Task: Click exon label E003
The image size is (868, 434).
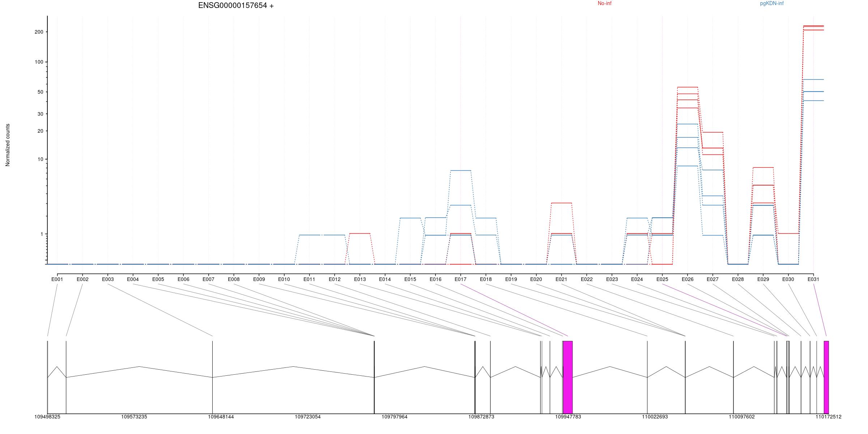Action: [108, 279]
